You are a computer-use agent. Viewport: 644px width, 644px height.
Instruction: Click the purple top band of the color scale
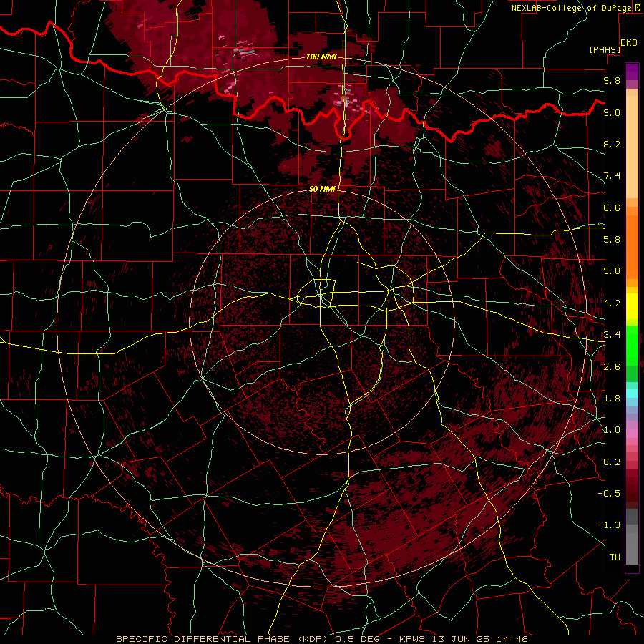[632, 72]
